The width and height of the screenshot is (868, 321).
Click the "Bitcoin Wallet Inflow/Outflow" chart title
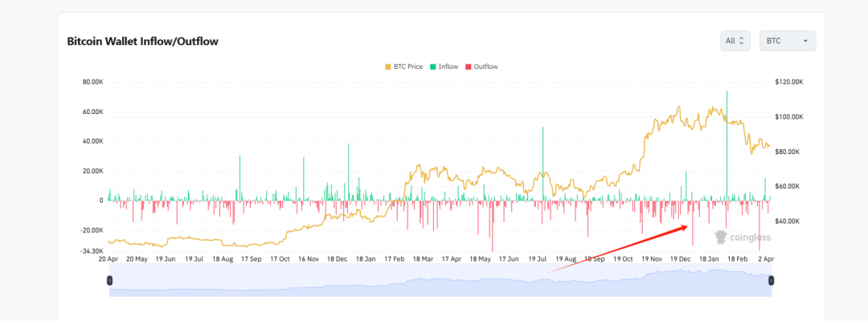143,41
